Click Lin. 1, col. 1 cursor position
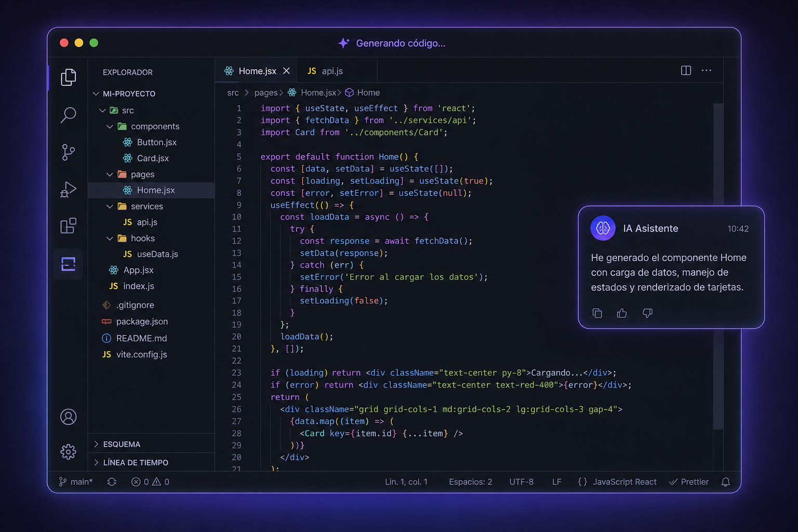Viewport: 798px width, 532px height. pyautogui.click(x=406, y=482)
